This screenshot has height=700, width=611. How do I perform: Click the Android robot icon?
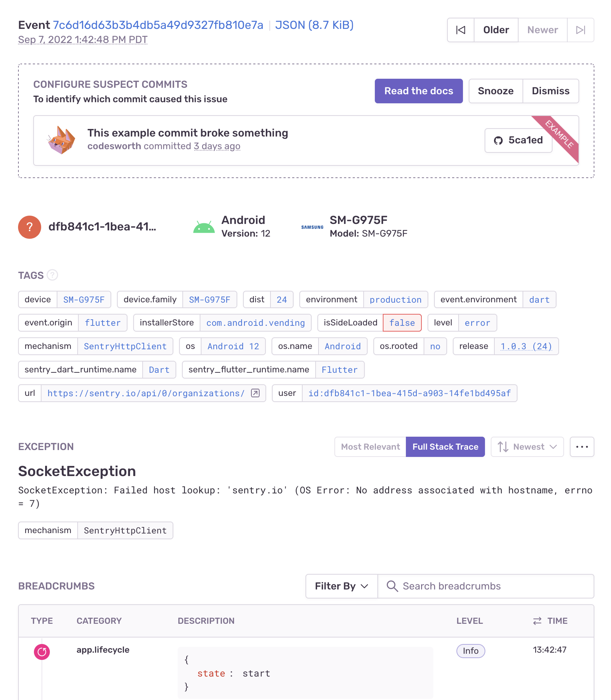tap(204, 227)
